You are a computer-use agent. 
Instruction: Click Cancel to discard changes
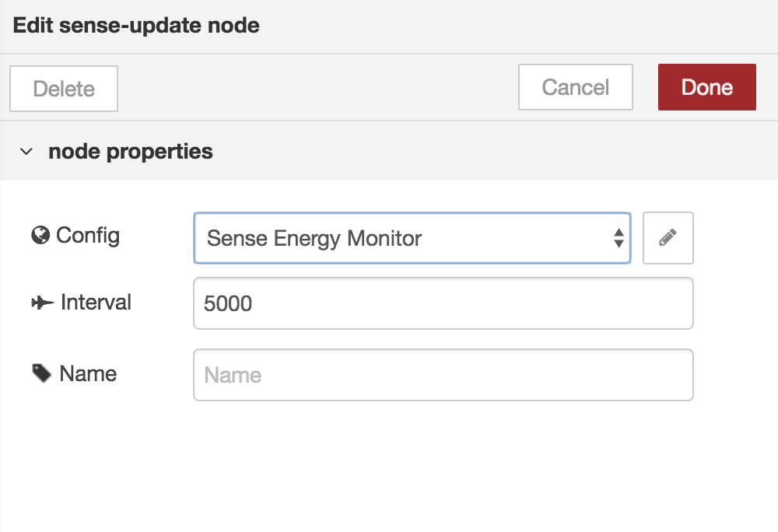tap(575, 87)
